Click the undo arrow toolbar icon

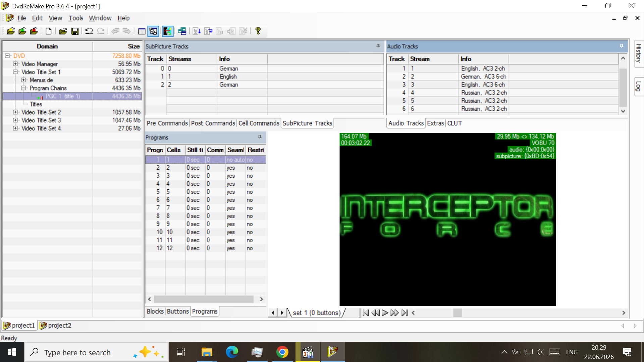[89, 31]
